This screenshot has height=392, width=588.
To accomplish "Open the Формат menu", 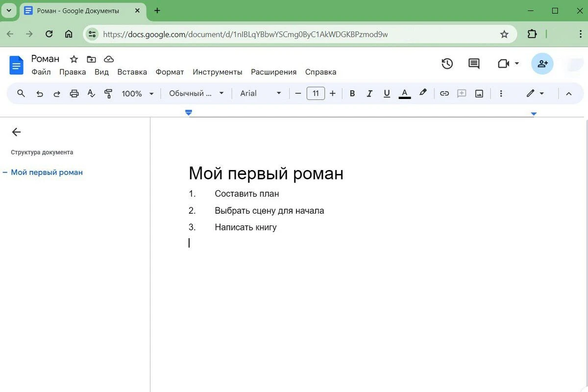I will (x=170, y=72).
